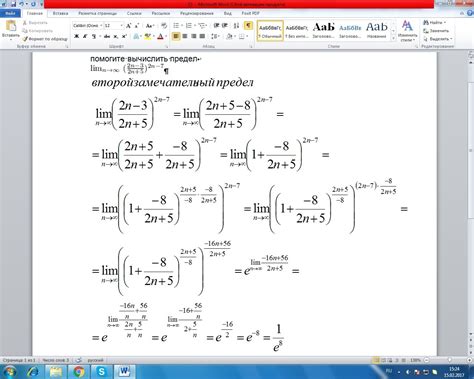The height and width of the screenshot is (379, 474).
Task: Apply the red font color
Action: pyautogui.click(x=160, y=36)
